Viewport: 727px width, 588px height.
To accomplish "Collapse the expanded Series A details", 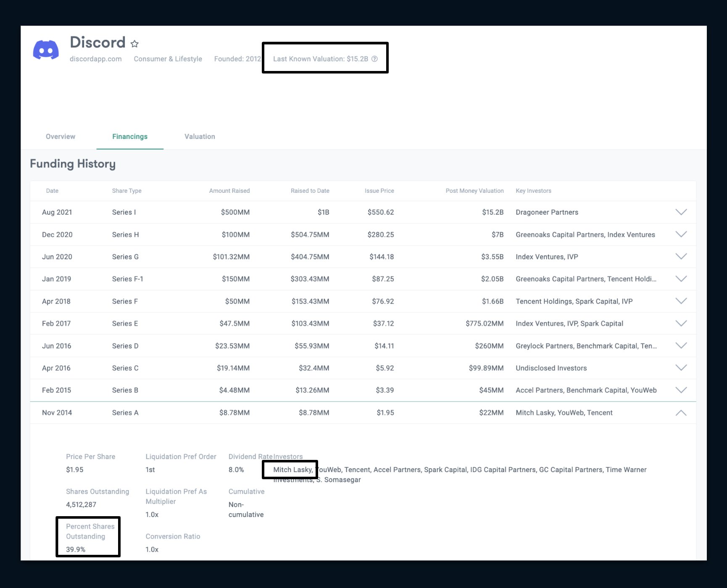I will [681, 412].
